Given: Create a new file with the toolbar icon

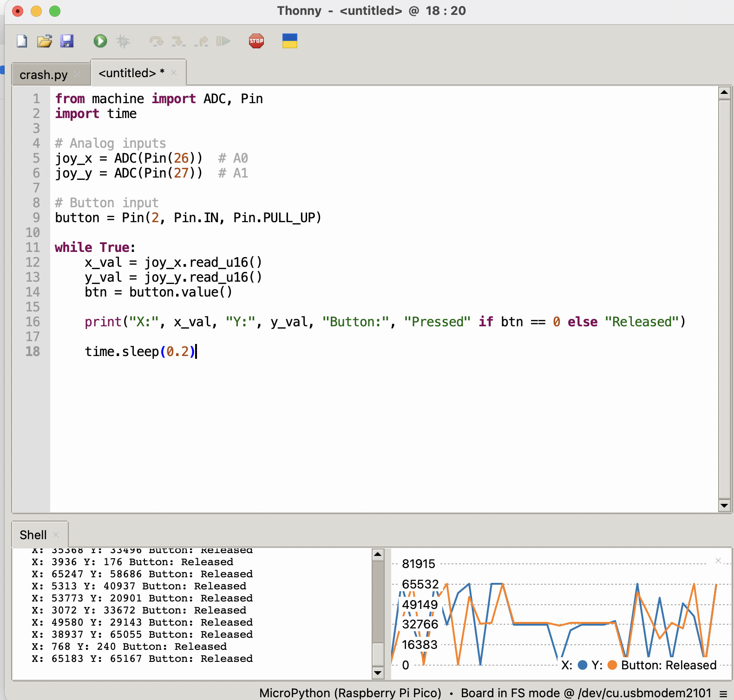Looking at the screenshot, I should click(x=22, y=41).
